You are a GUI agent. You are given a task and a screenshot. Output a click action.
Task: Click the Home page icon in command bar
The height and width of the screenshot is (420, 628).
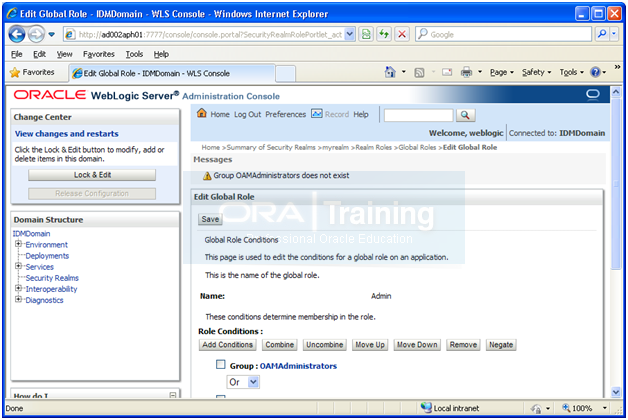pos(390,72)
